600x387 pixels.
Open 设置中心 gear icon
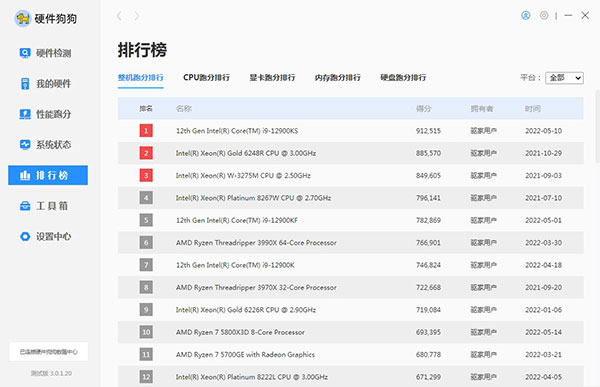(x=25, y=237)
